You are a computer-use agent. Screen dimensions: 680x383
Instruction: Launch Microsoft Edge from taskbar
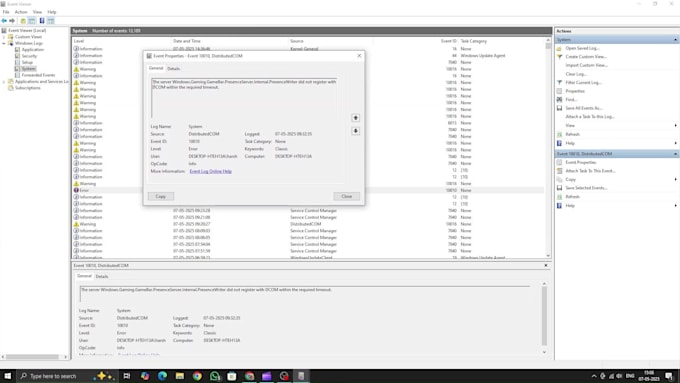pyautogui.click(x=163, y=376)
